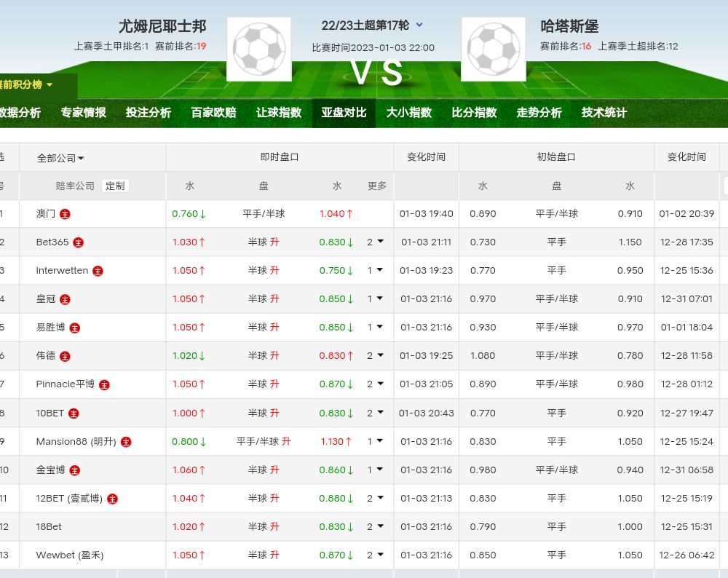This screenshot has height=578, width=728.
Task: Click the red 主 badge beside 12BET (壹贰博)
Action: (113, 499)
